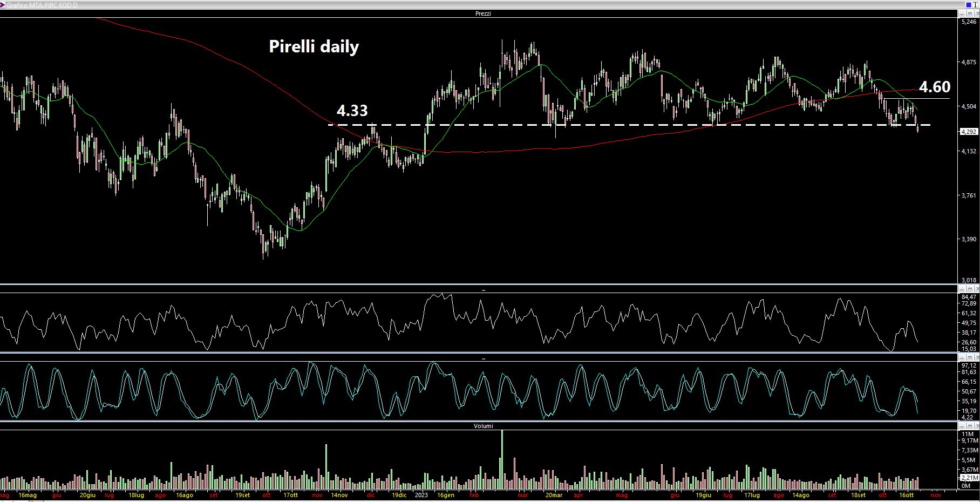
Task: Click the Pirelli daily chart annotation
Action: [314, 46]
